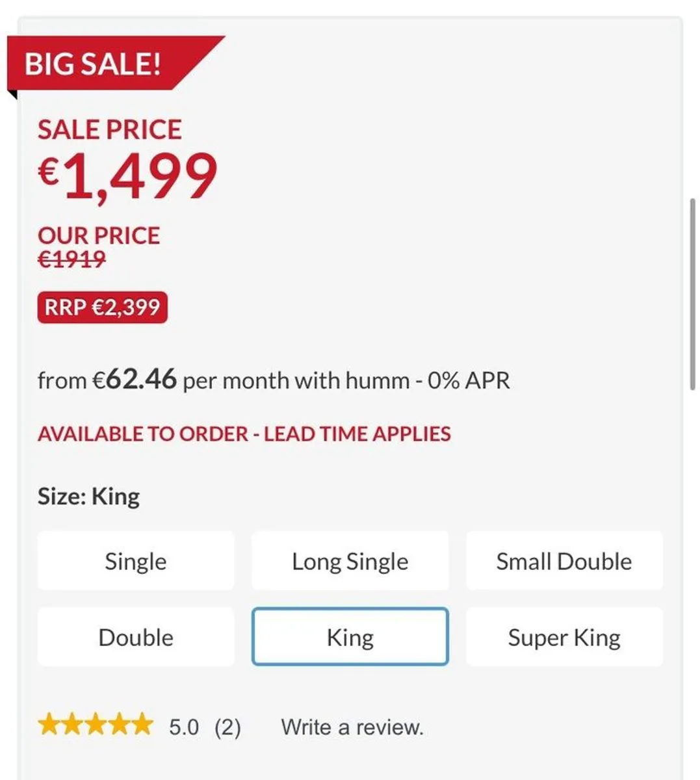Select the Single size option
The image size is (700, 780).
(x=135, y=561)
